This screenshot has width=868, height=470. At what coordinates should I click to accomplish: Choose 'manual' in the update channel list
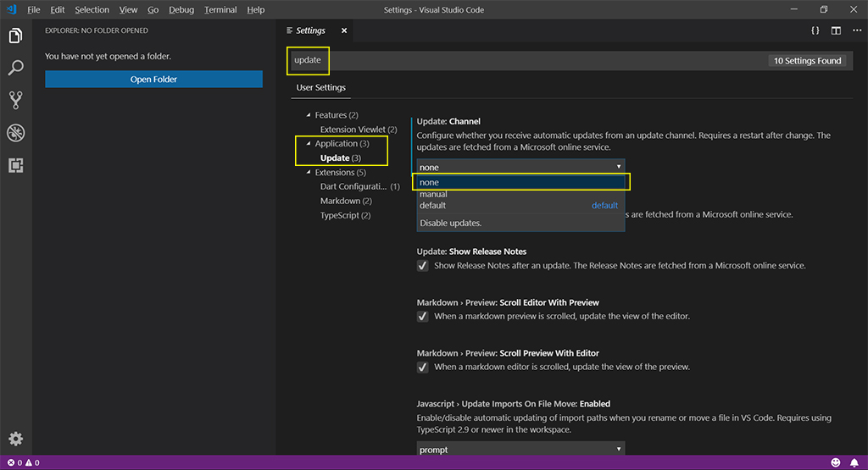[x=433, y=194]
